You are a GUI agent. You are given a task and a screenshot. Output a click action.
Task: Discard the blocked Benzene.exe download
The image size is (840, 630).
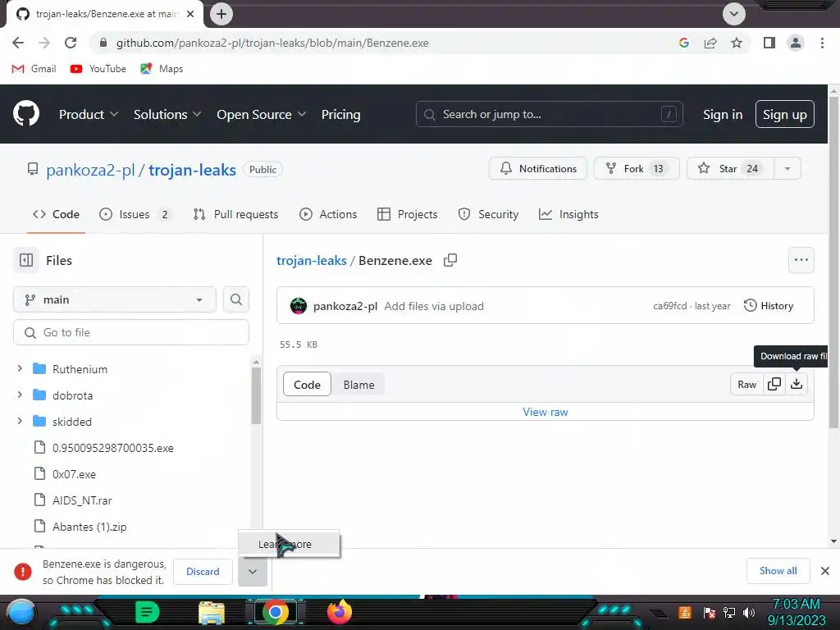click(x=203, y=572)
